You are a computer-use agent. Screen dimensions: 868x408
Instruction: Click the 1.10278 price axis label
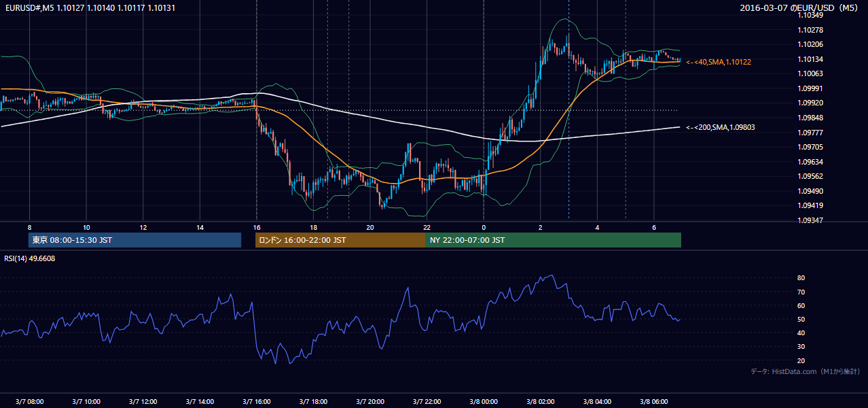810,30
